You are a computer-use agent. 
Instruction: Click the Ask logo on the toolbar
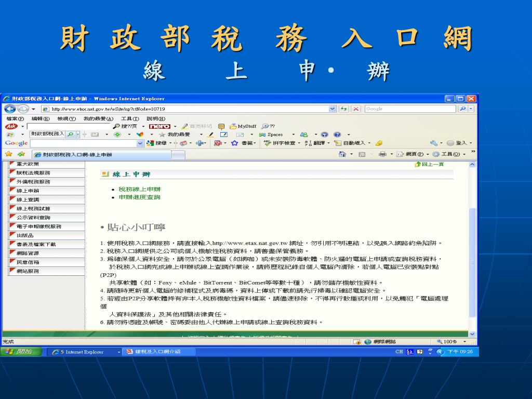click(11, 126)
